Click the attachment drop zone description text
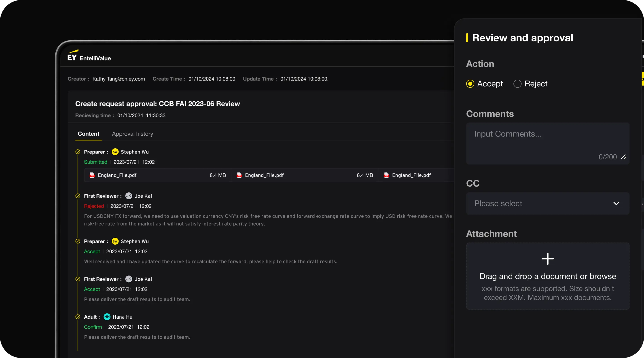 click(547, 293)
